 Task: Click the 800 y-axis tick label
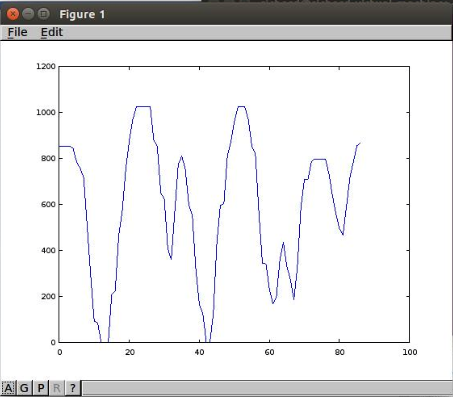[x=48, y=158]
